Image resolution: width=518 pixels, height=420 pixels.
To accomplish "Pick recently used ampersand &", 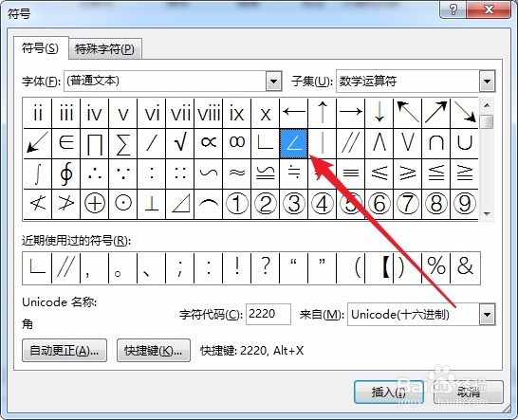I will click(x=465, y=267).
